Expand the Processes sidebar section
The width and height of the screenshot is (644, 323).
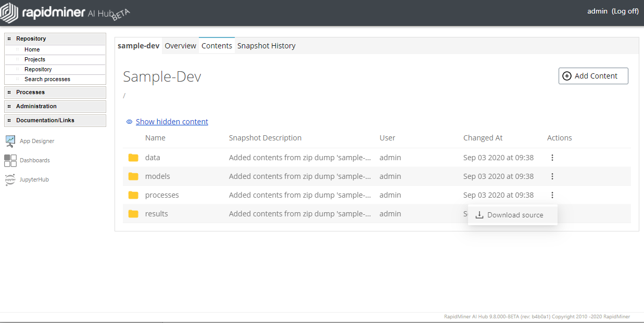tap(55, 92)
